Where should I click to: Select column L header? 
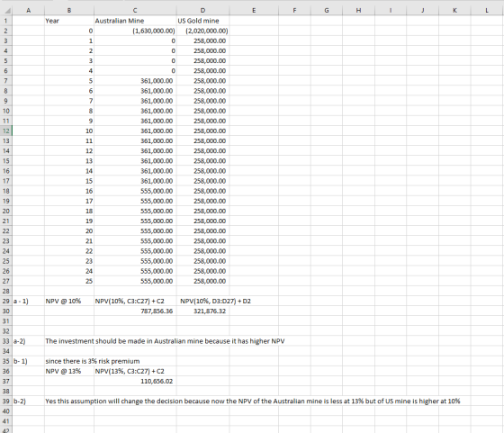coord(487,10)
